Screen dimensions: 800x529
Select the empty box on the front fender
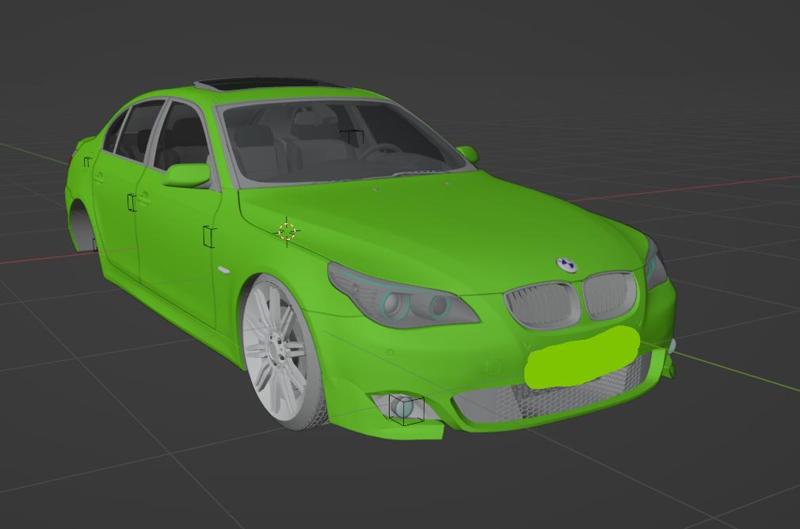tap(209, 236)
